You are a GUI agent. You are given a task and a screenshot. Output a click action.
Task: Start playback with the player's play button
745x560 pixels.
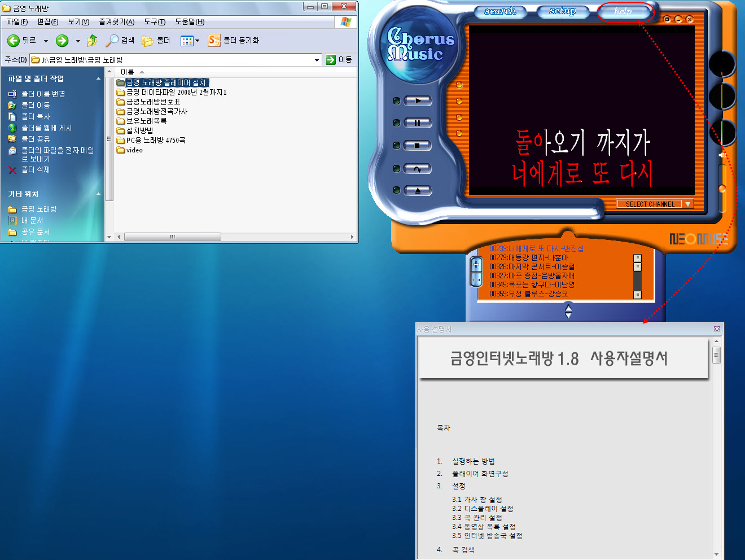418,100
